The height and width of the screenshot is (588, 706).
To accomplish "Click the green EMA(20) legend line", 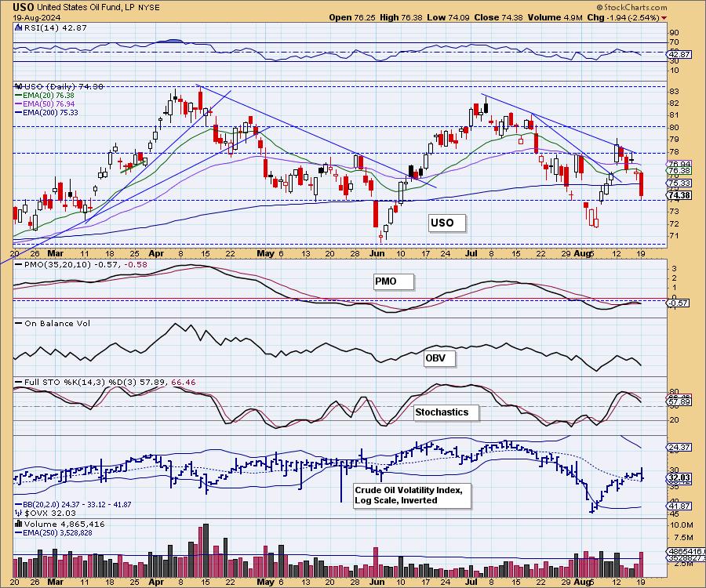I will [19, 96].
